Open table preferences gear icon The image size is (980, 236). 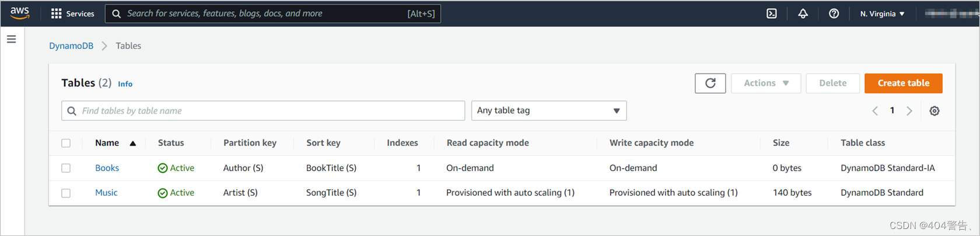[934, 111]
